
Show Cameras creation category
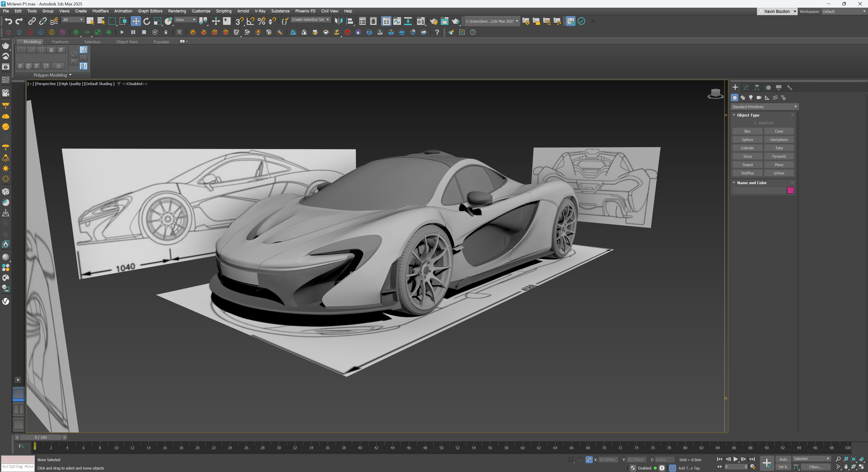(x=759, y=98)
